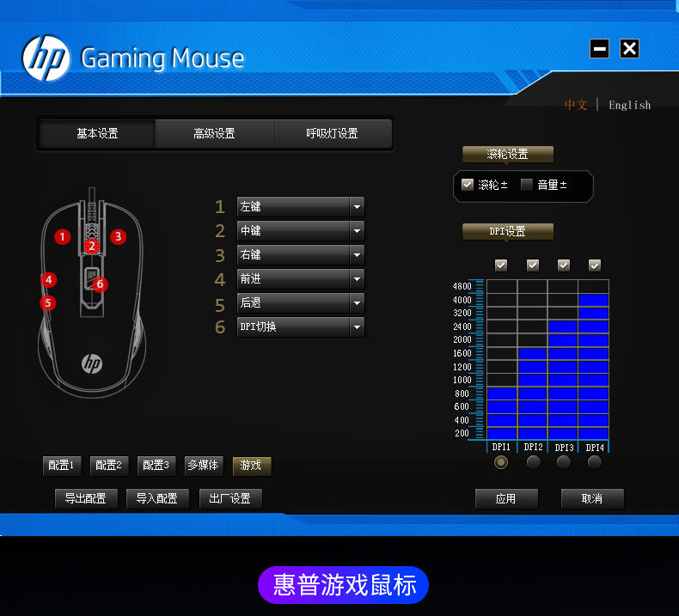Click red button marker 5 on mouse
679x616 pixels.
[47, 303]
